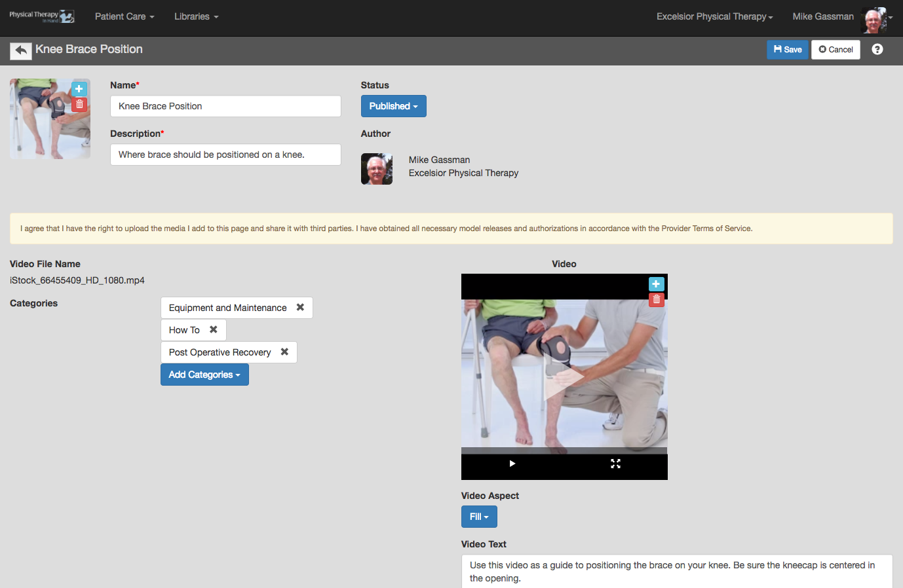
Task: Click the back arrow icon beside Knee Brace Position
Action: 21,50
